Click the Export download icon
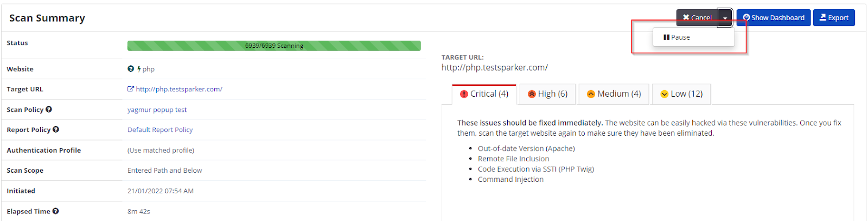 pos(823,18)
